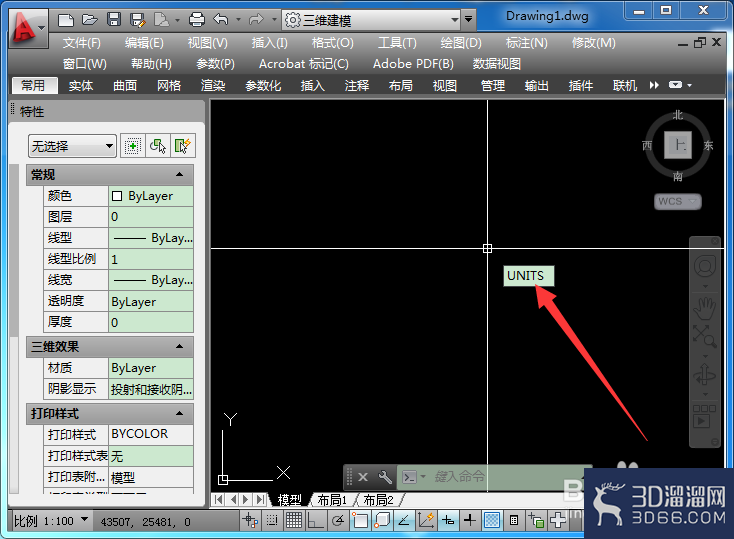Open the 标注(N) menu

(x=526, y=43)
